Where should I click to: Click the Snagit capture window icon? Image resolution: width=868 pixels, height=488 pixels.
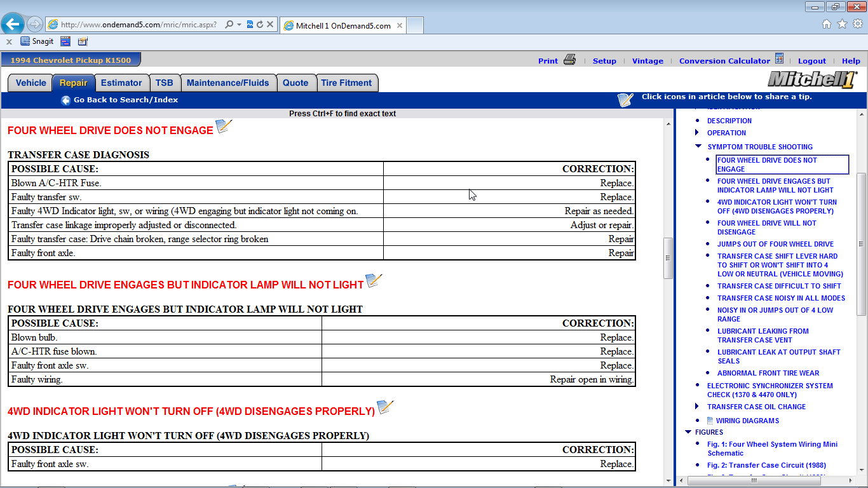point(65,41)
